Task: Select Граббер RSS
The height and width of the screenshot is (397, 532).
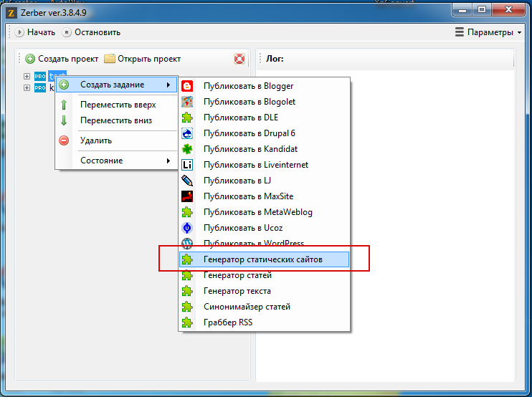Action: [265, 322]
